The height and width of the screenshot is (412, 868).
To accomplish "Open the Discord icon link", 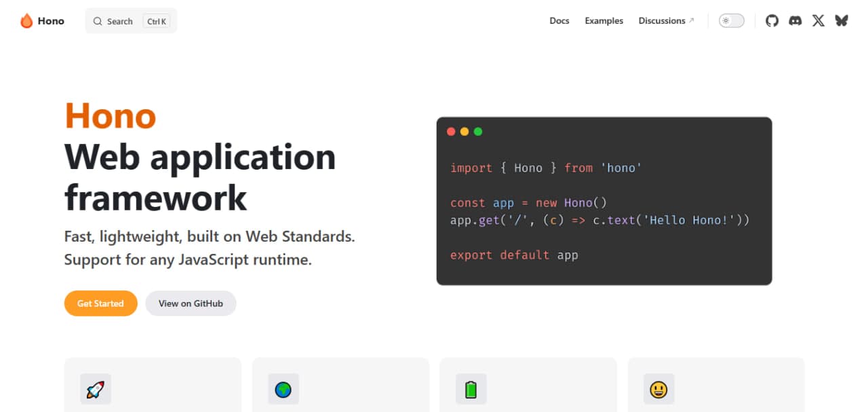I will coord(795,21).
